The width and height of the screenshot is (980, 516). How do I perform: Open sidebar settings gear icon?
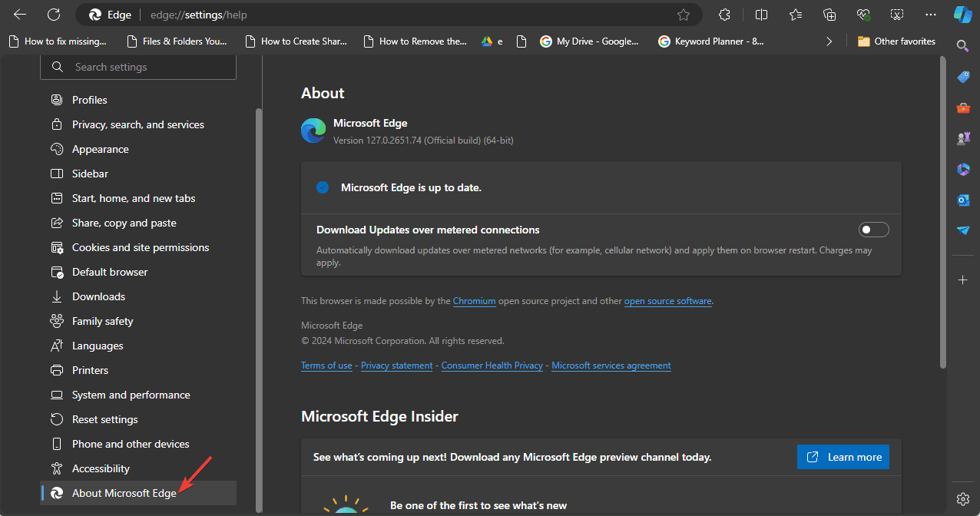coord(963,498)
